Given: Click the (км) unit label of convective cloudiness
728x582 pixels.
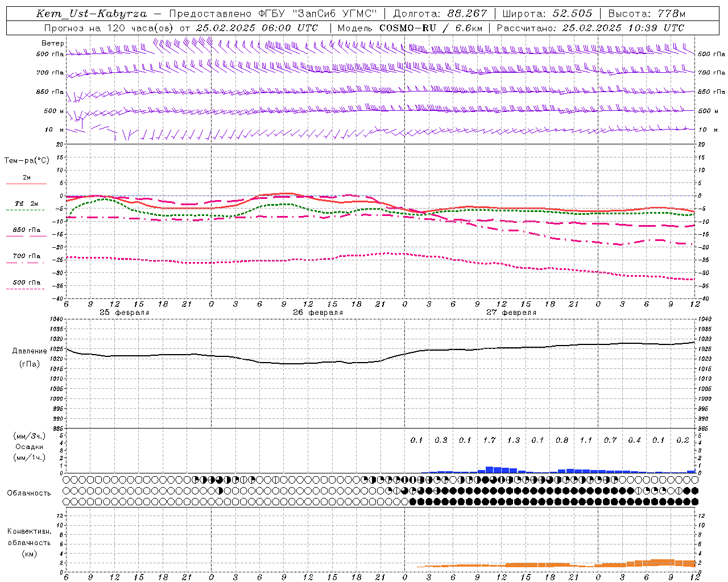Looking at the screenshot, I should click(29, 554).
